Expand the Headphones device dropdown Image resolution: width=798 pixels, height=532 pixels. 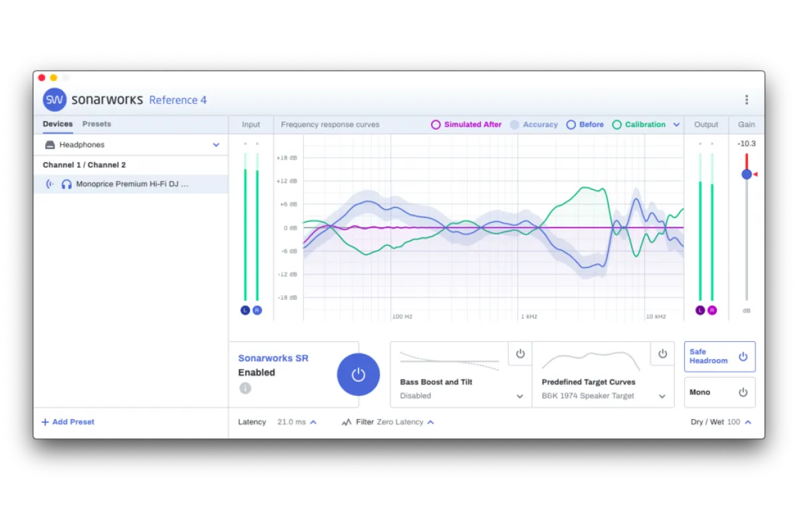pos(216,145)
